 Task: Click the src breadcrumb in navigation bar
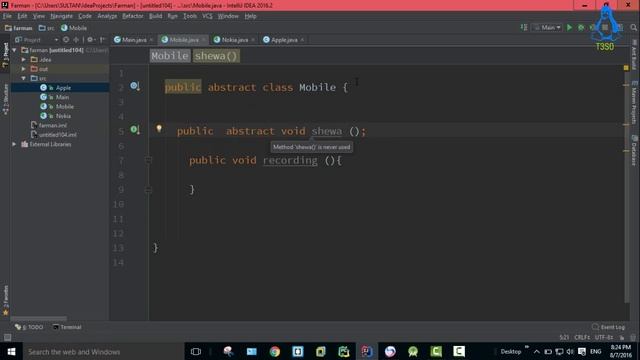pos(47,28)
